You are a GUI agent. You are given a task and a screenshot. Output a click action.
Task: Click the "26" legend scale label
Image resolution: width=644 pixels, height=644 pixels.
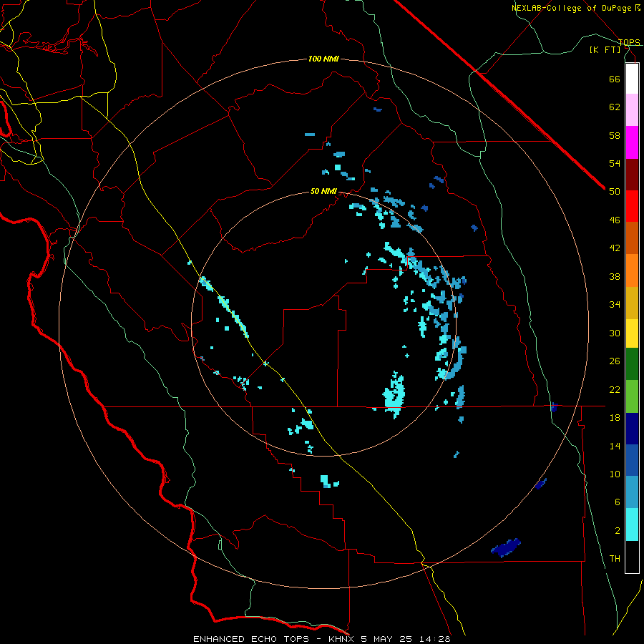click(x=615, y=361)
